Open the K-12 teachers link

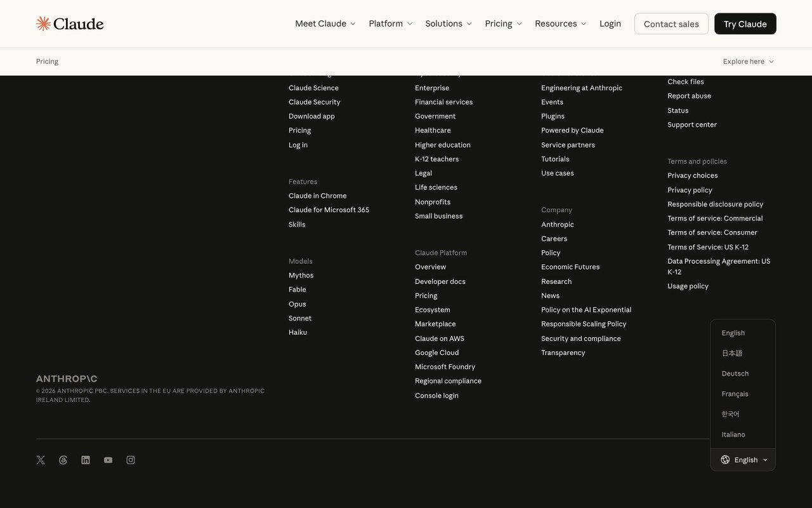coord(437,159)
